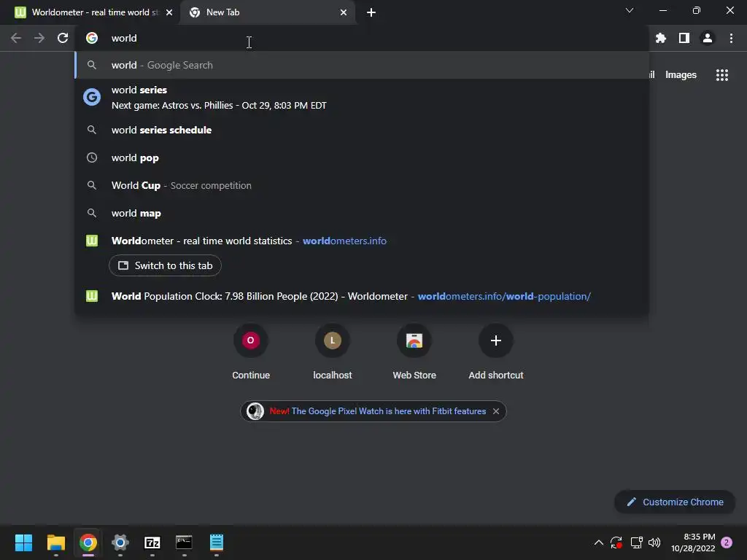Image resolution: width=747 pixels, height=560 pixels.
Task: Dismiss the Pixel Watch promo
Action: pyautogui.click(x=496, y=411)
